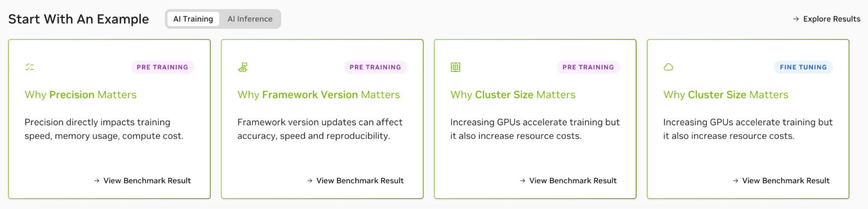View Benchmark Result on pre-training Cluster Size card
Viewport: 868px width, 209px height.
[x=573, y=181]
